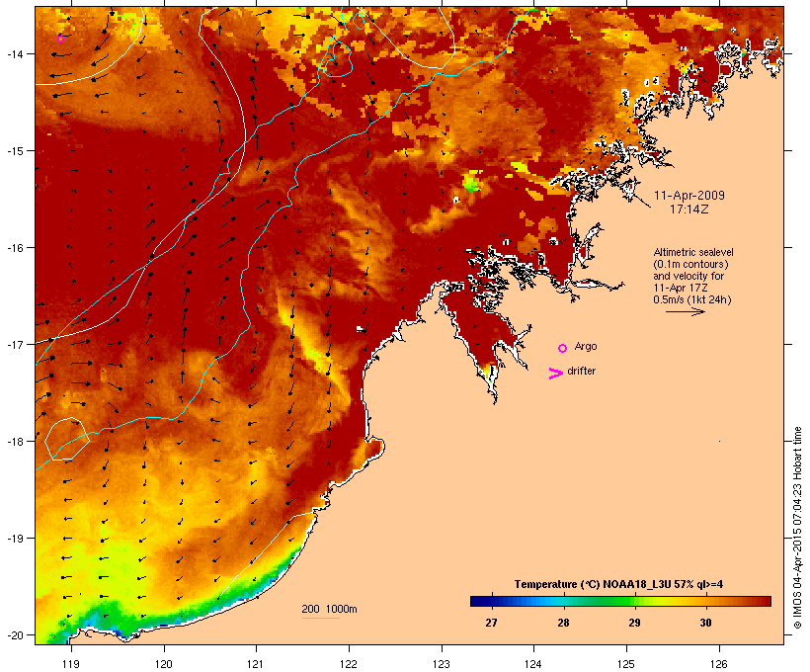Click the magenta drifter legend symbol
810x672 pixels.
coord(556,374)
